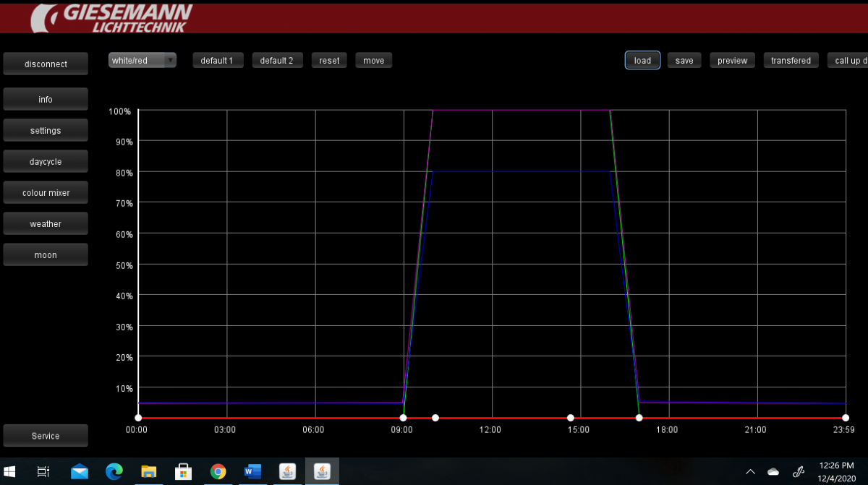Click the preview button
Viewport: 868px width, 485px height.
732,61
